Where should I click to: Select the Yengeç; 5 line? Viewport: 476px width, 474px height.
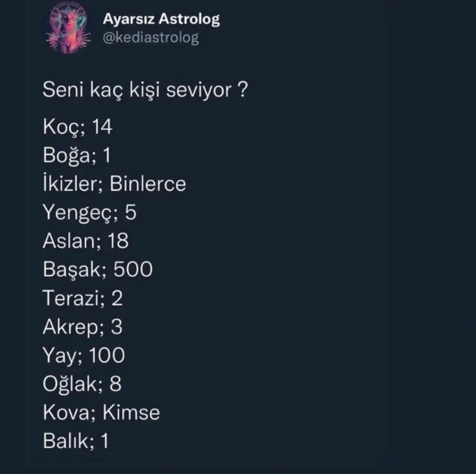pyautogui.click(x=90, y=213)
